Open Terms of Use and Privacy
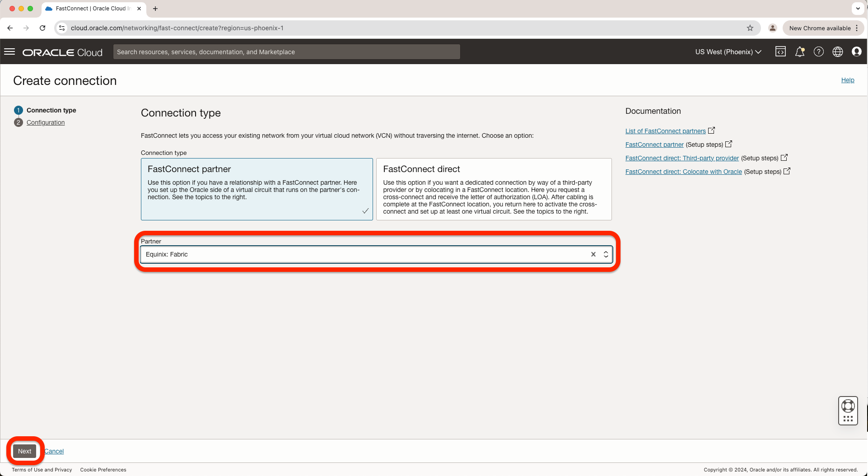Image resolution: width=868 pixels, height=476 pixels. point(42,470)
